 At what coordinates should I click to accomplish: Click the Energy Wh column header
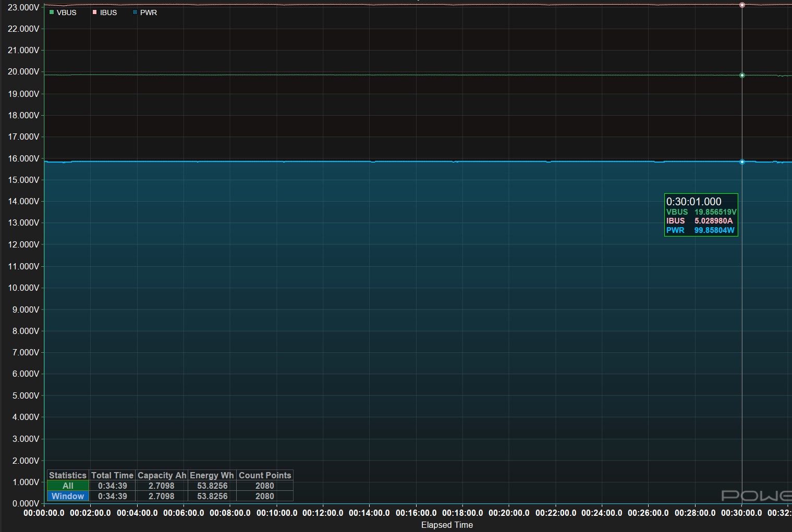click(x=212, y=475)
